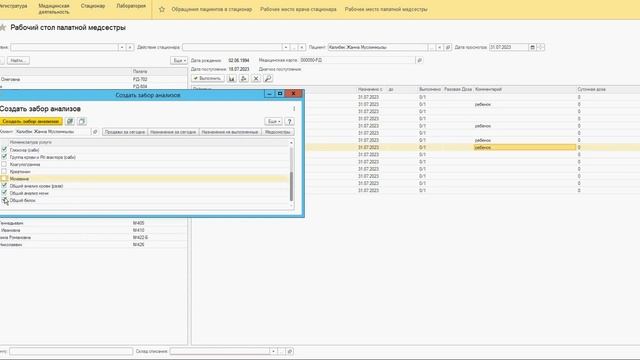Select the patient row with ward М405
Image resolution: width=640 pixels, height=360 pixels.
pyautogui.click(x=93, y=223)
